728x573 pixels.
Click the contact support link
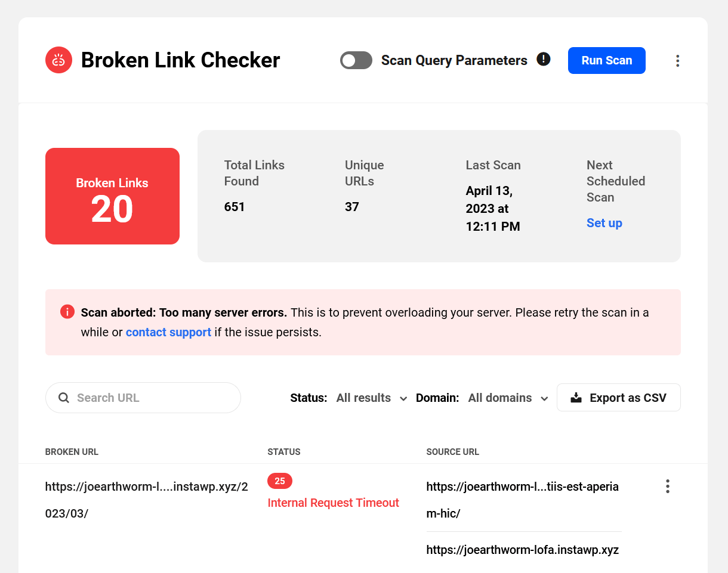(x=168, y=332)
